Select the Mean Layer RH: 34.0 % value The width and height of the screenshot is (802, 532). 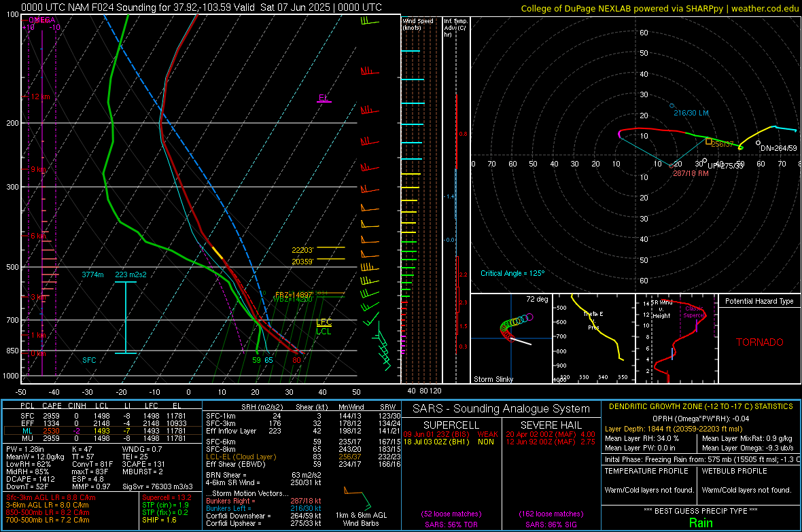coord(642,438)
